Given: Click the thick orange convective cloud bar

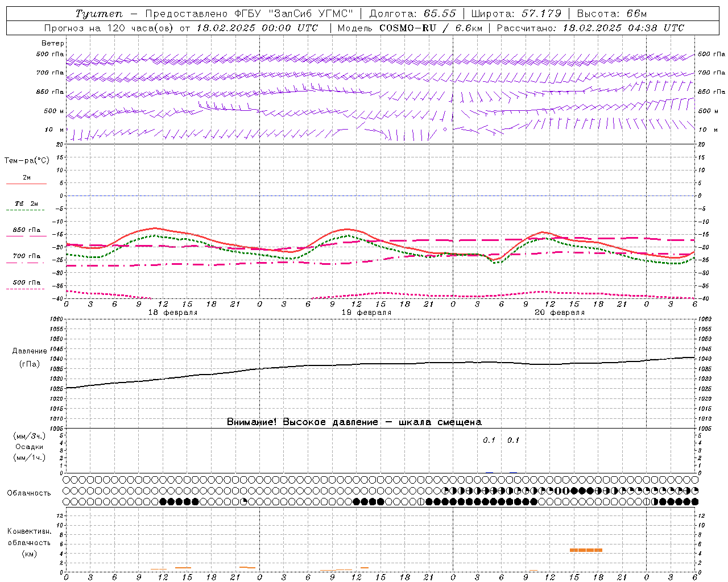Looking at the screenshot, I should pos(586,550).
